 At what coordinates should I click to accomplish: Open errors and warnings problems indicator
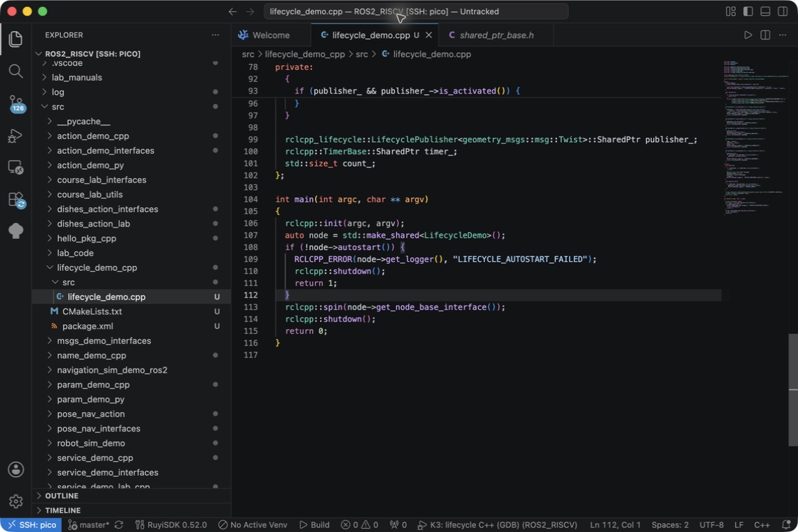360,525
